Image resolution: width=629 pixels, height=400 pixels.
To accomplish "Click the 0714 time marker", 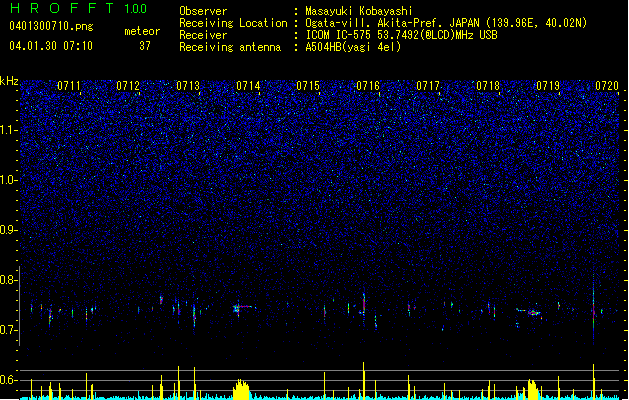I will pos(248,86).
